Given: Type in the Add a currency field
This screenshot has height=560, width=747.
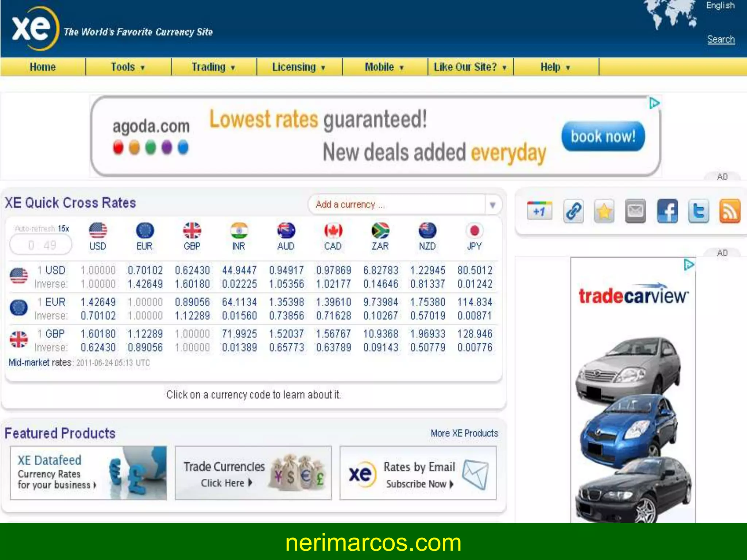Looking at the screenshot, I should pos(396,205).
